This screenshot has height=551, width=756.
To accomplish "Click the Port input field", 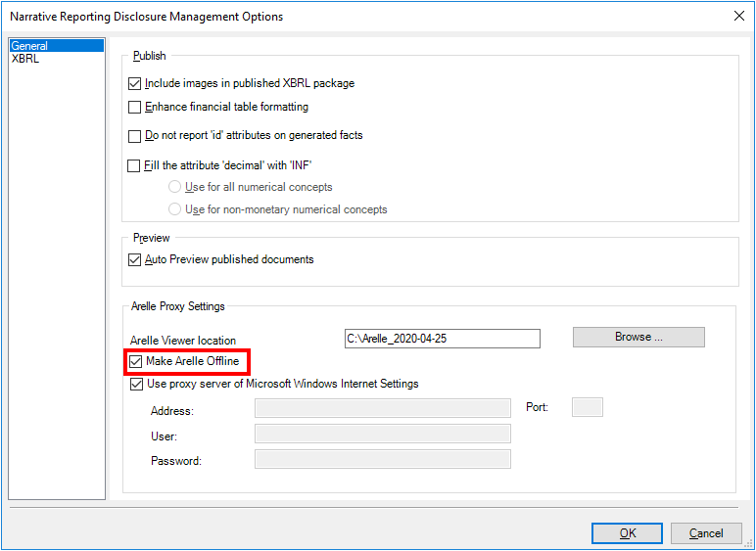I will pos(587,407).
